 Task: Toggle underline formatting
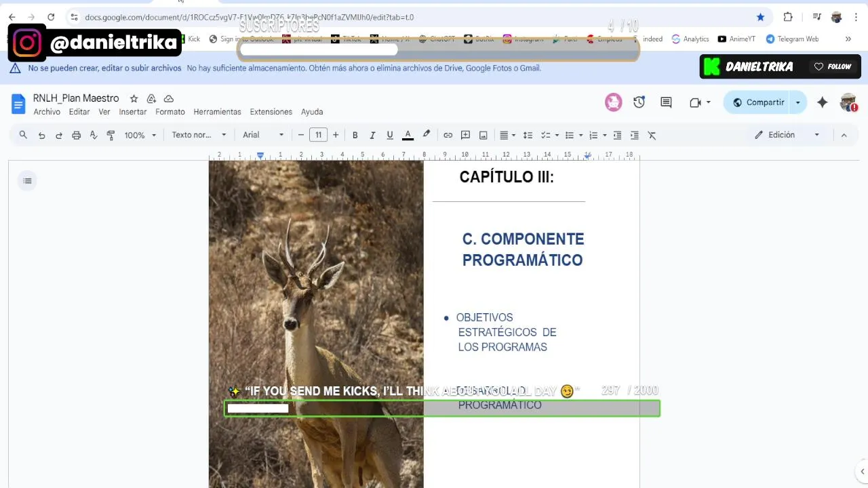click(x=390, y=135)
